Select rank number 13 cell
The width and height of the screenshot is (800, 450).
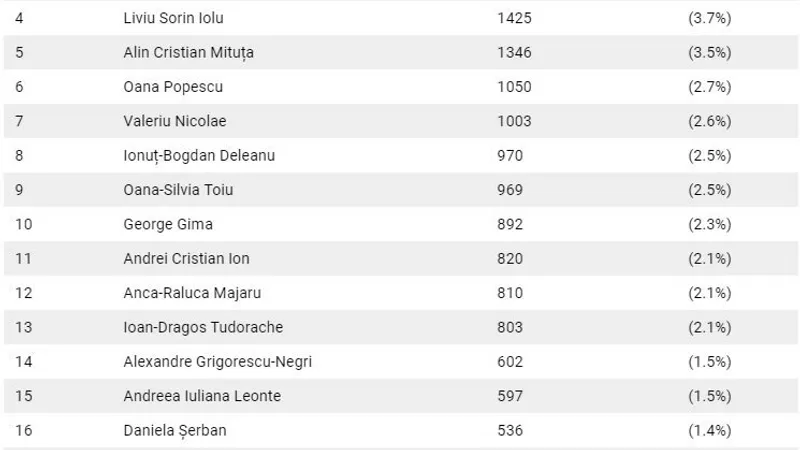pyautogui.click(x=23, y=327)
